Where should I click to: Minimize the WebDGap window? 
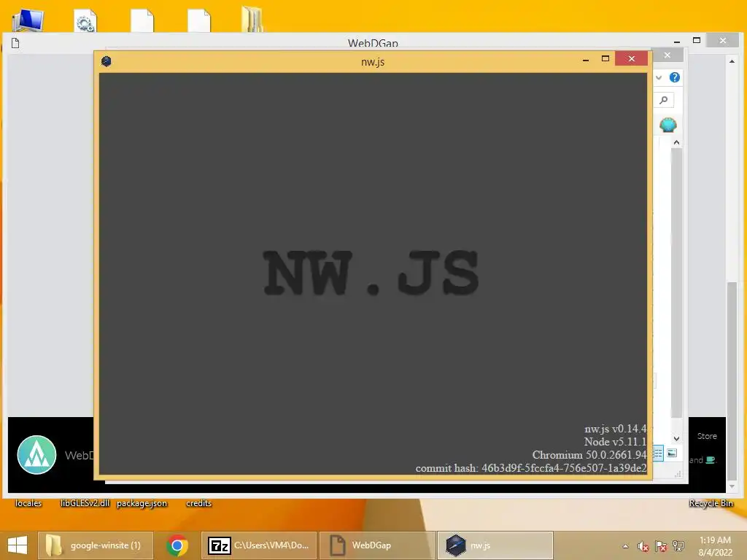(676, 42)
